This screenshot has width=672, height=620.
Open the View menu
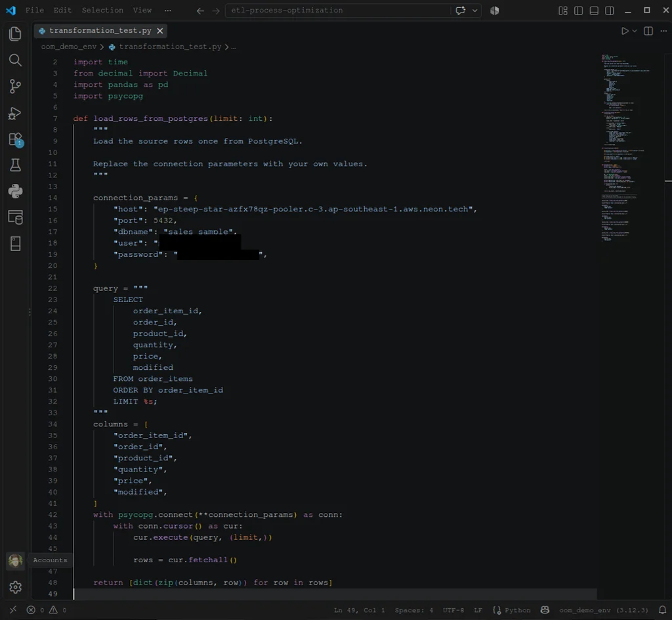[142, 10]
